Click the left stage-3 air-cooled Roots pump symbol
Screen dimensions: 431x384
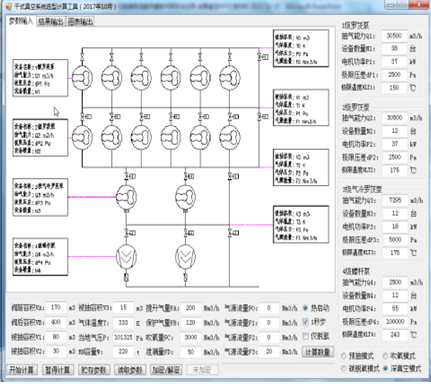point(126,197)
